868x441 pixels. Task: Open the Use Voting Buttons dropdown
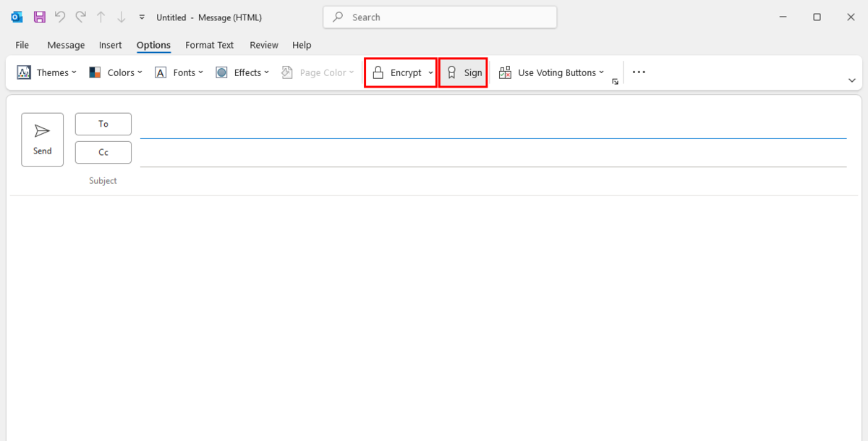551,72
